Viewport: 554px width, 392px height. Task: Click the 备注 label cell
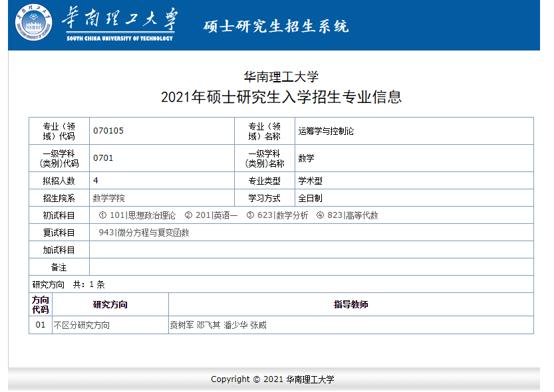[59, 267]
